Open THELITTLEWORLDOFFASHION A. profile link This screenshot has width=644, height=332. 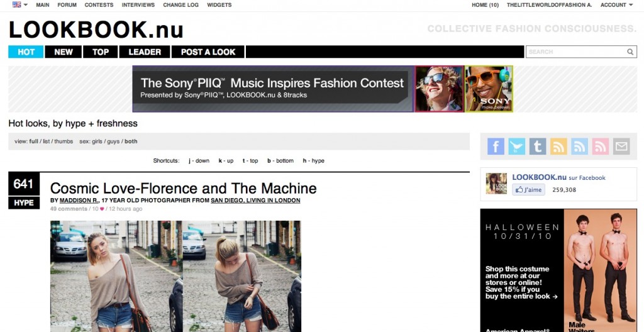click(550, 5)
